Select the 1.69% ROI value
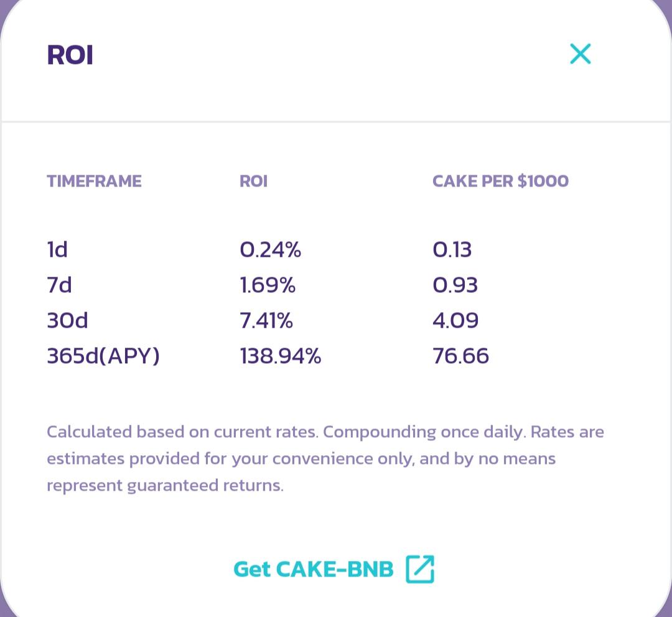672x617 pixels. (268, 285)
